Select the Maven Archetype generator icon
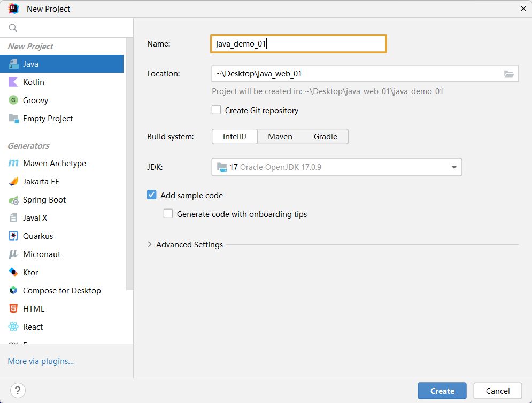The image size is (532, 403). pos(13,163)
